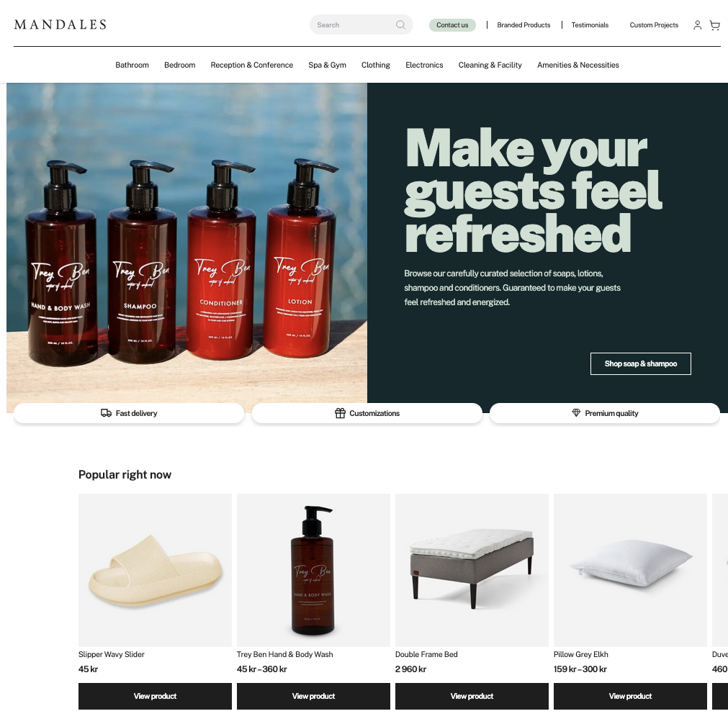Screen dimensions: 728x724
Task: Open the user account icon
Action: [x=697, y=25]
